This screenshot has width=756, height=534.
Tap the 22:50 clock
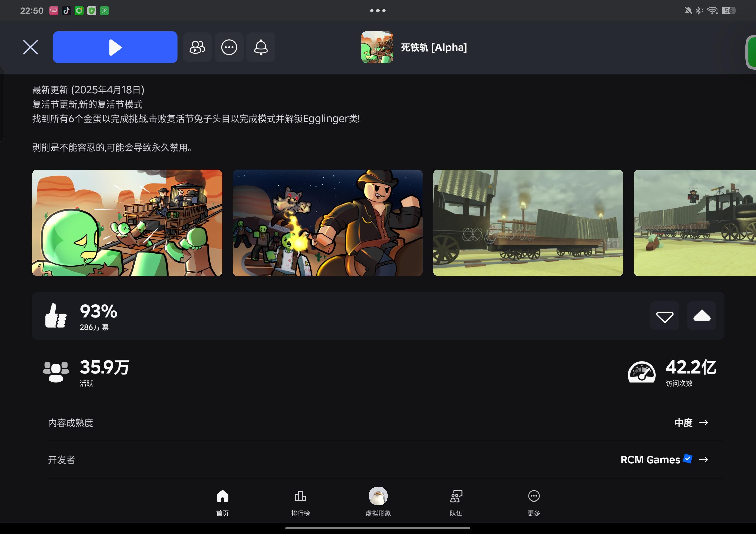(31, 11)
